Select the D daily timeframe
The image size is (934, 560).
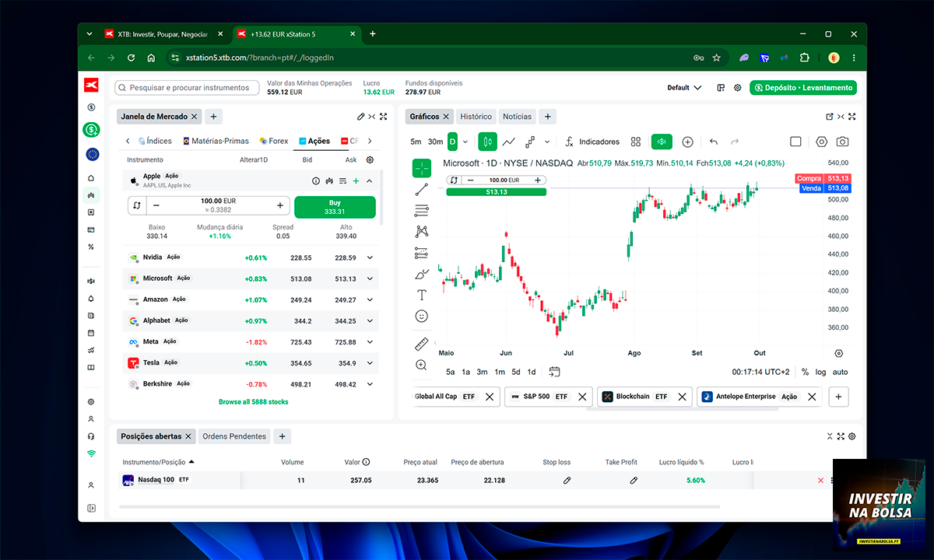pos(452,142)
